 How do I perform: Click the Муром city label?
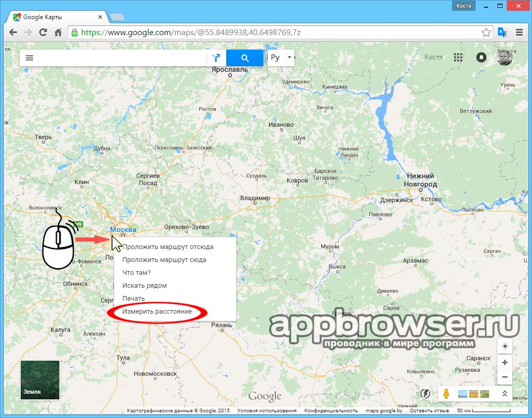tap(330, 246)
